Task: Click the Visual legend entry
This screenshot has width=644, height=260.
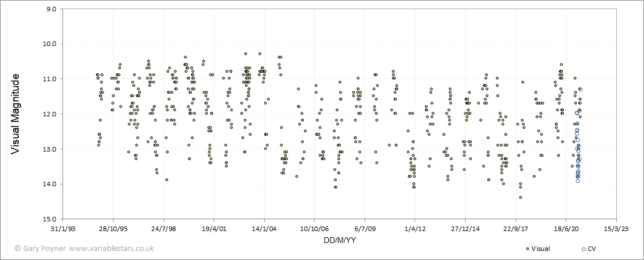Action: click(x=538, y=249)
